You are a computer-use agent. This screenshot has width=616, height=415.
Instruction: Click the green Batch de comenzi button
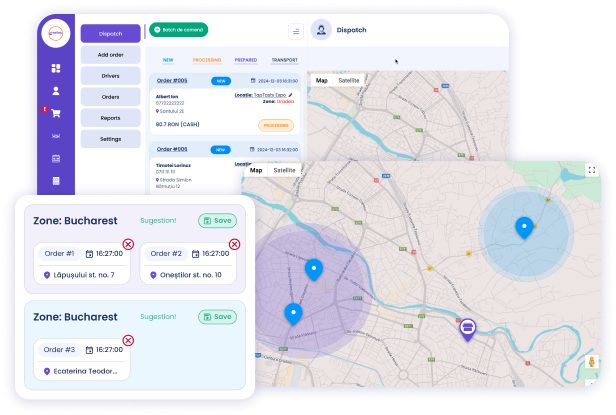click(179, 30)
